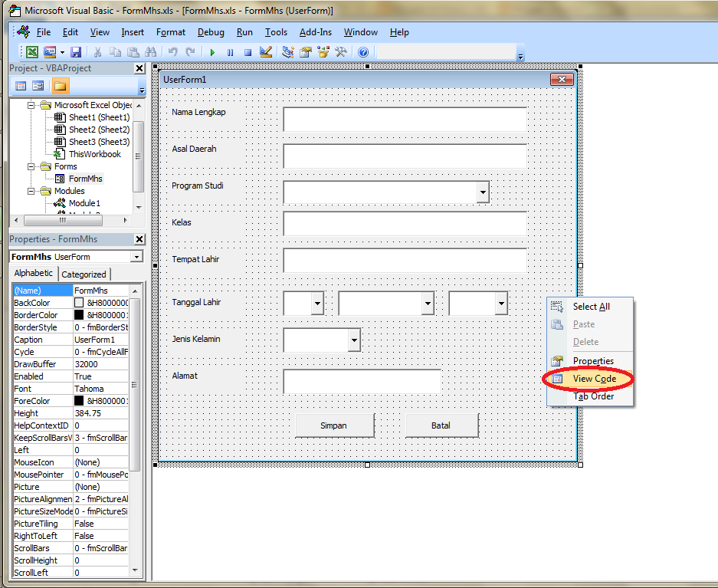Switch to the Categorized tab in Properties
The height and width of the screenshot is (588, 718).
coord(84,273)
